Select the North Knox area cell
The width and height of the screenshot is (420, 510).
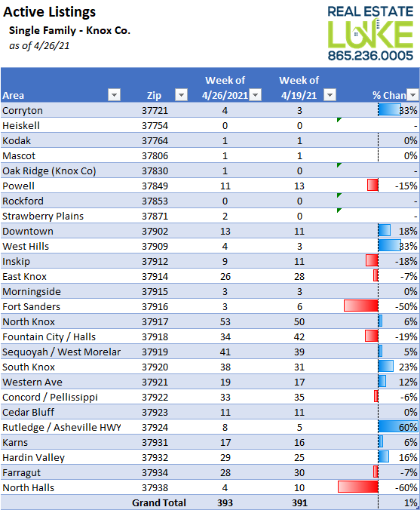point(62,321)
